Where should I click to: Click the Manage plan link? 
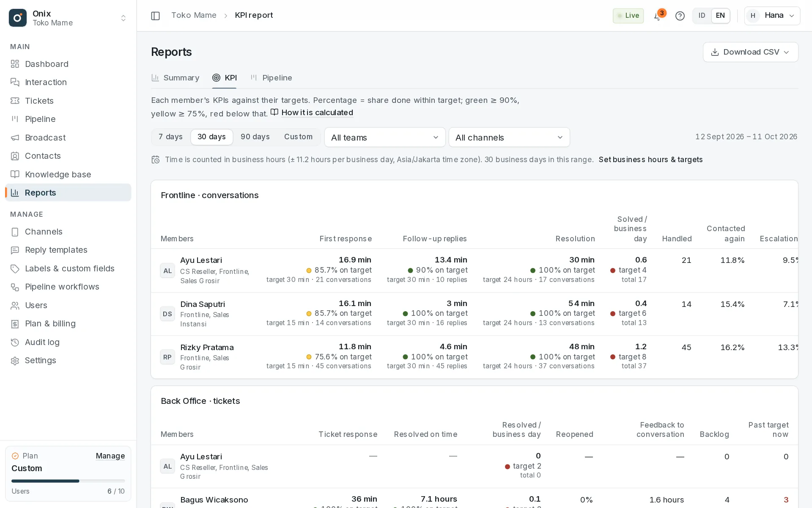[x=110, y=456]
